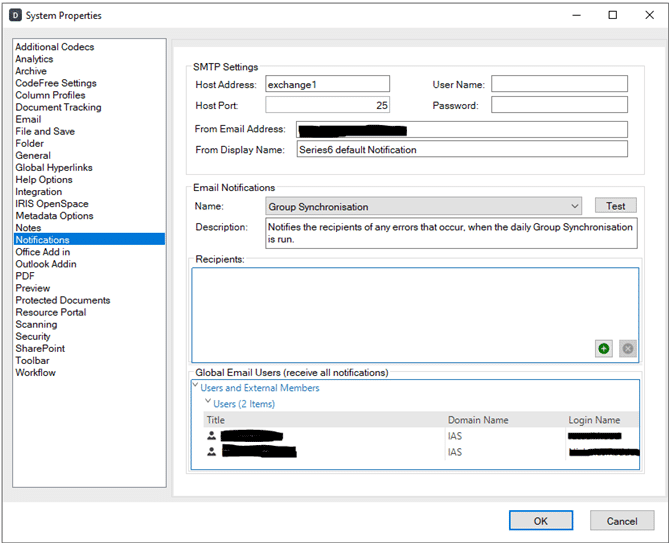671x543 pixels.
Task: Click the System Properties app icon
Action: [x=15, y=15]
